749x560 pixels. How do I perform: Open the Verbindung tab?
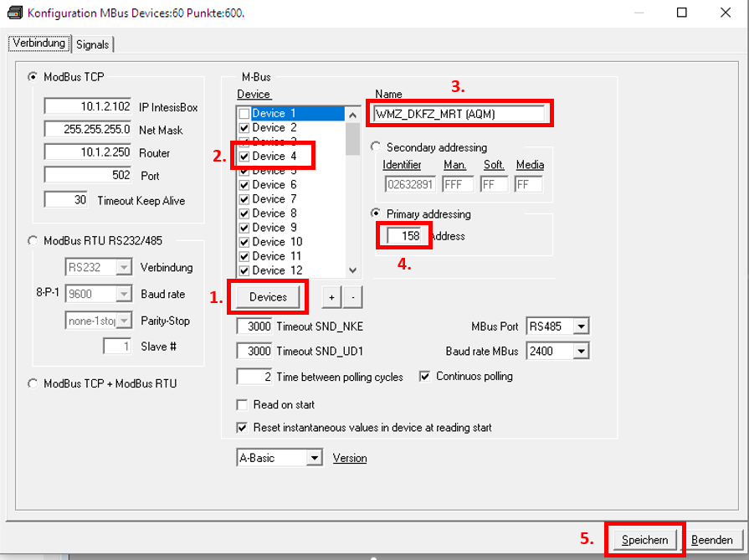(x=39, y=44)
